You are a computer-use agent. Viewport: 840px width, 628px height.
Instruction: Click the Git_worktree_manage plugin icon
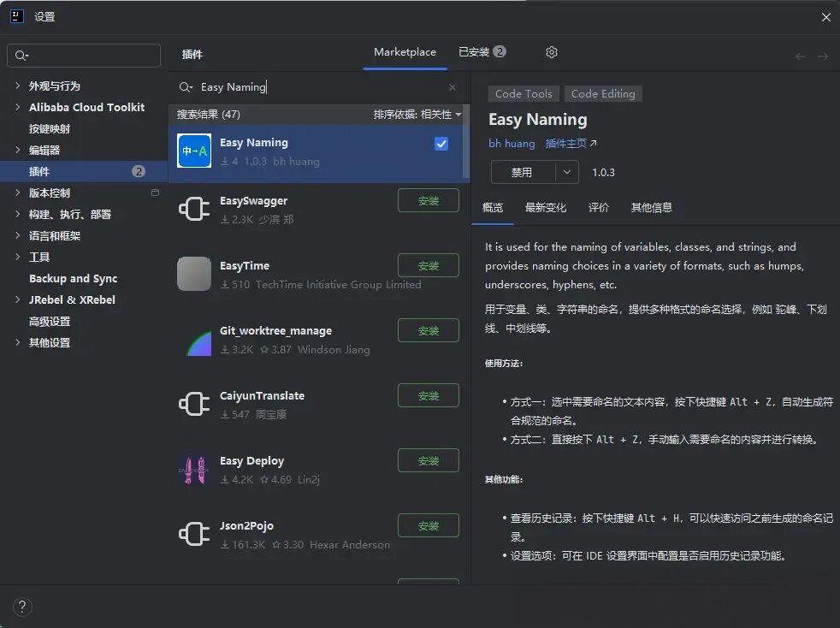pos(194,340)
